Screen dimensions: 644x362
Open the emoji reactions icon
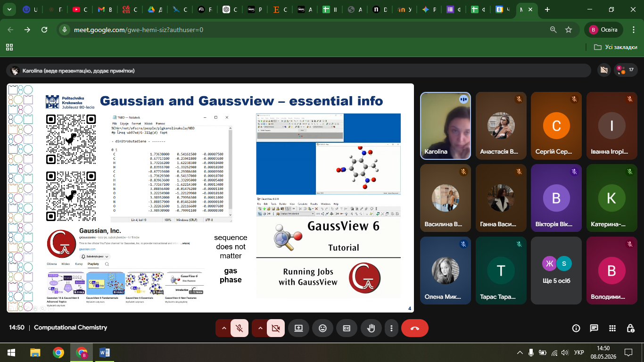[322, 328]
